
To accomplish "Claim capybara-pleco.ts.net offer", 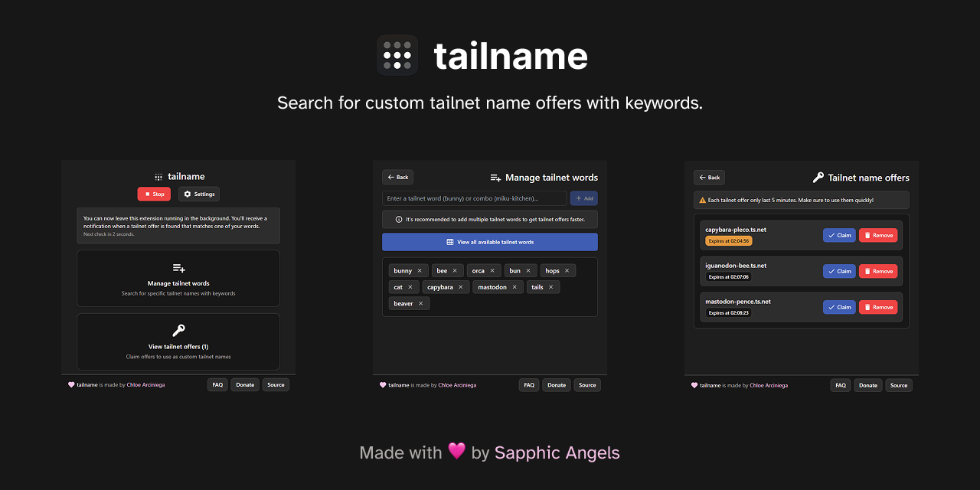I will tap(839, 235).
